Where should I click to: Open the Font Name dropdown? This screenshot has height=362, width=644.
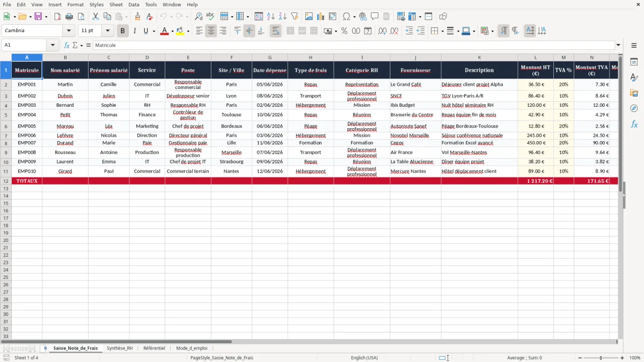coord(69,31)
